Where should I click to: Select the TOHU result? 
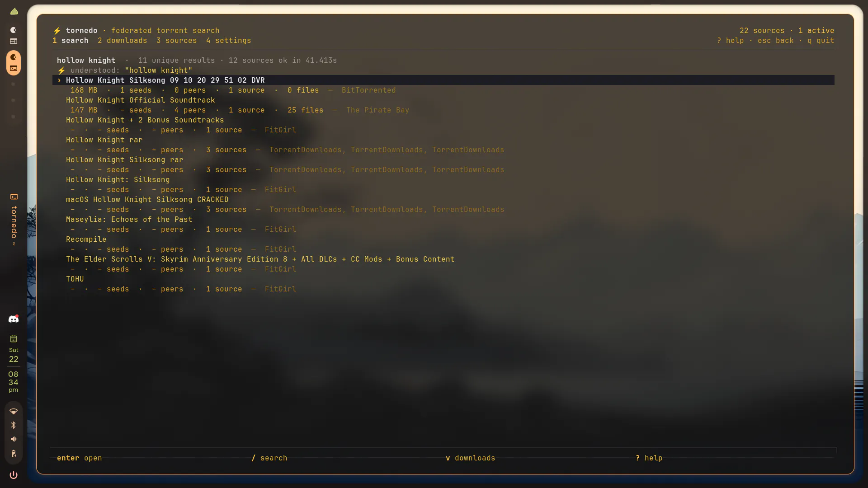[x=75, y=279]
